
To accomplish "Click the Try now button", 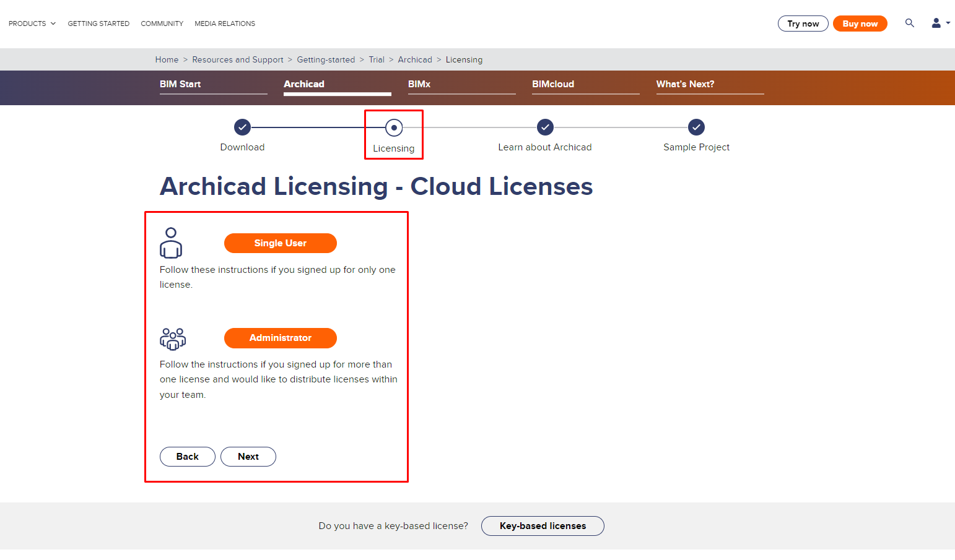I will coord(803,24).
